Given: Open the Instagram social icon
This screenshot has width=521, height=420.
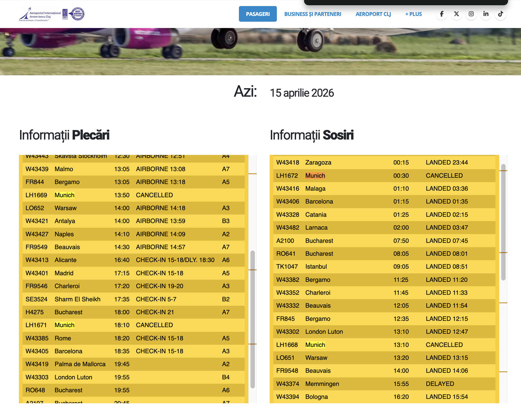Looking at the screenshot, I should 471,14.
